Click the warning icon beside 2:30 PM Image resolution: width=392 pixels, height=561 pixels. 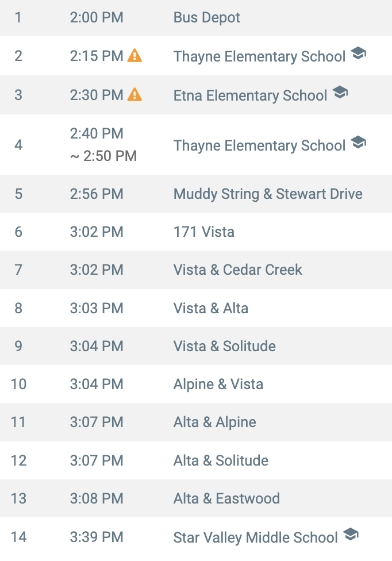click(135, 94)
